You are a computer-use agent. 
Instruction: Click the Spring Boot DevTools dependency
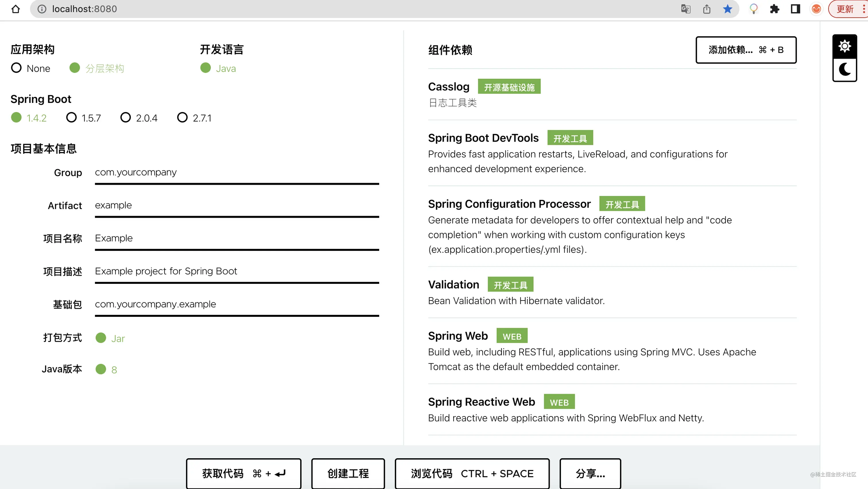coord(612,153)
